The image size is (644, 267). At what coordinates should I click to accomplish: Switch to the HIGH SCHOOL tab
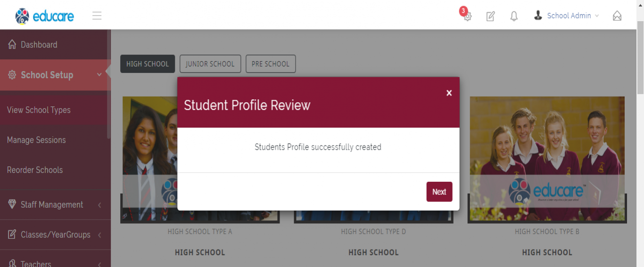(x=148, y=64)
